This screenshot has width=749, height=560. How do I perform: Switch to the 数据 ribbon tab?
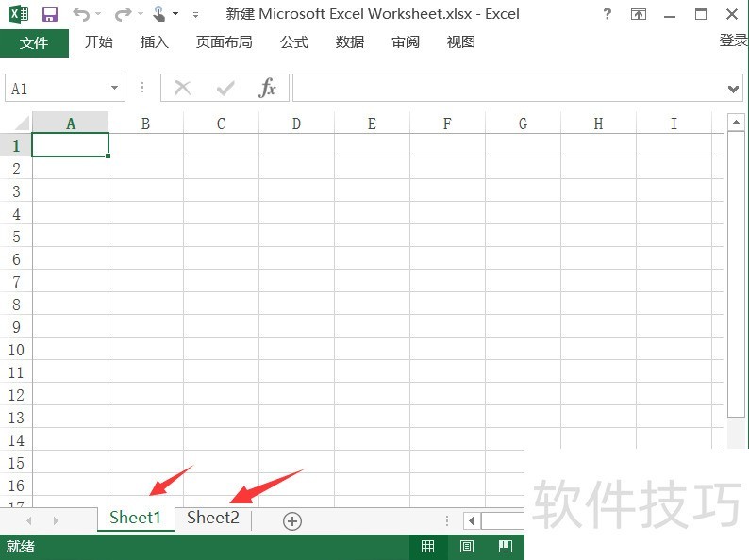350,42
